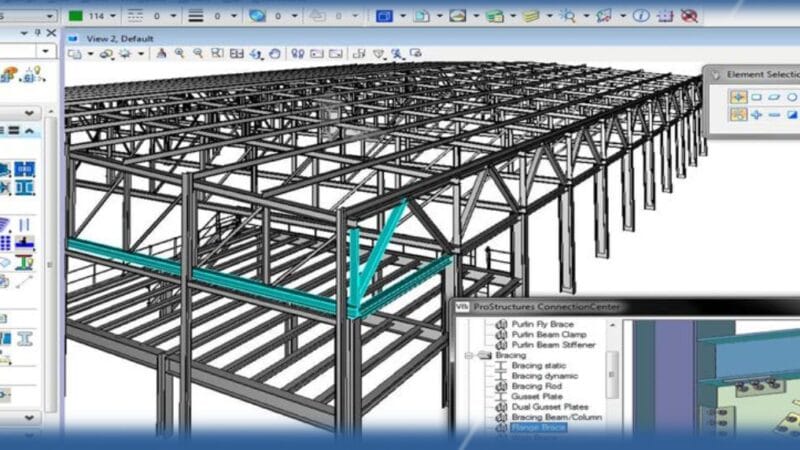Select shape selection mode in Element Selection
The image size is (800, 450).
point(774,96)
